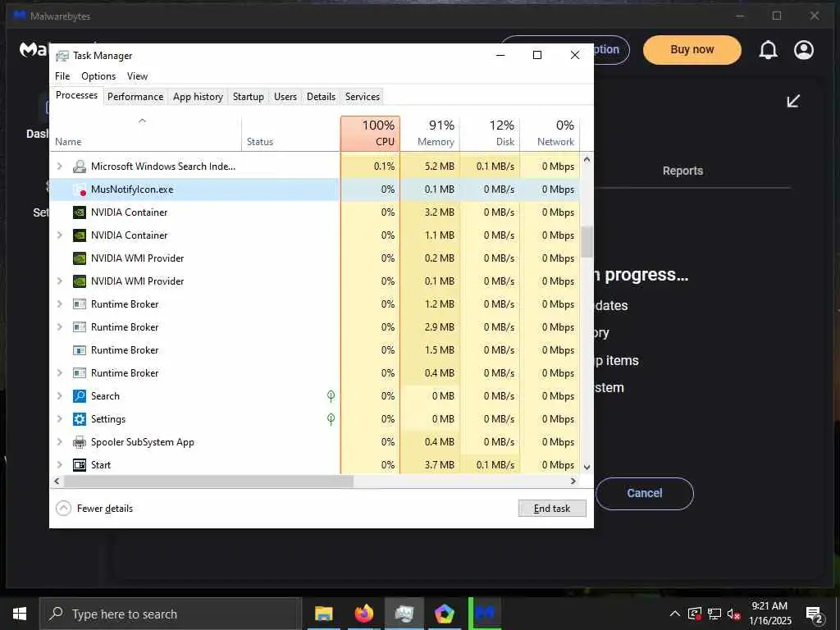Click the MusNotifyIcon.exe process icon
Viewport: 840px width, 630px height.
click(80, 189)
